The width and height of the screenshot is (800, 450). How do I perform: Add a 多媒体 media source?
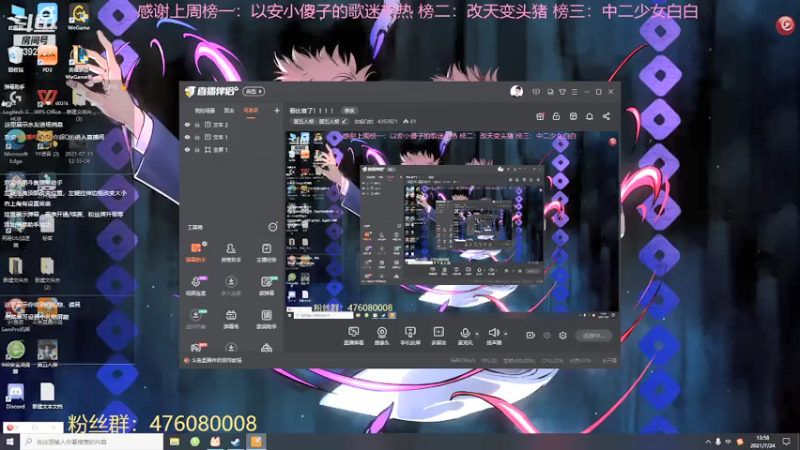[438, 336]
